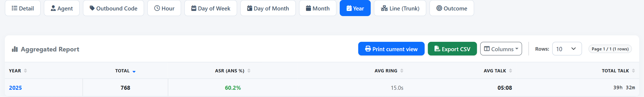Switch to the Detail tab
This screenshot has width=644, height=97.
pyautogui.click(x=23, y=8)
